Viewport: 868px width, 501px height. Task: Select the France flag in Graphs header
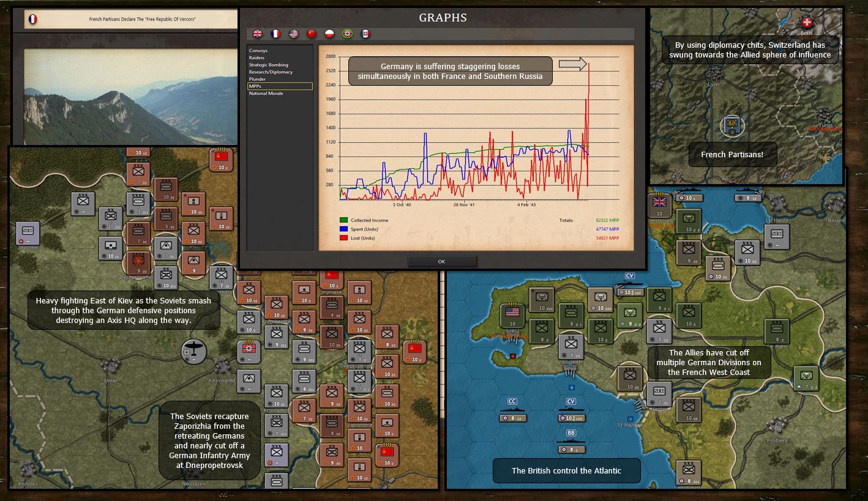pyautogui.click(x=276, y=34)
